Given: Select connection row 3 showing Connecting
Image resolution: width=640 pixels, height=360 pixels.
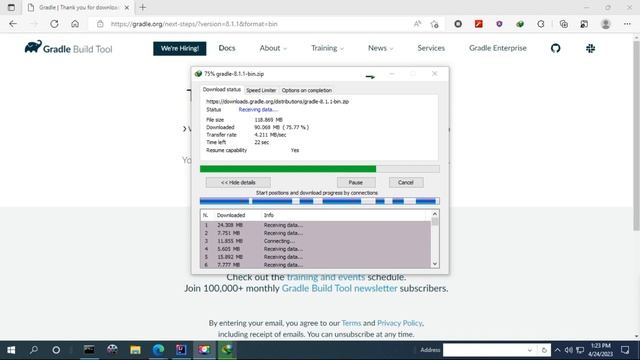Looking at the screenshot, I should [315, 241].
